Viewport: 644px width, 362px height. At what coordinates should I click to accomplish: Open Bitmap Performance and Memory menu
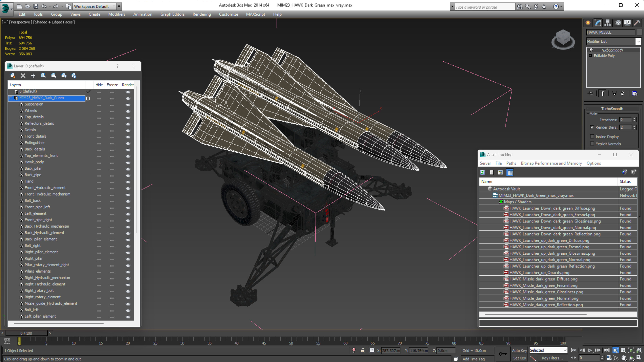coord(551,163)
